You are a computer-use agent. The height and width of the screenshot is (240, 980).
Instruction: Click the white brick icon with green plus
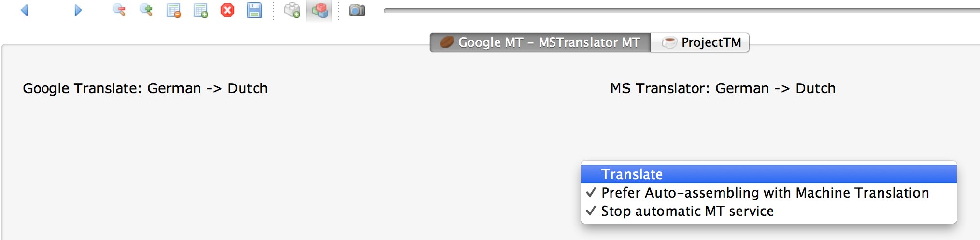click(x=292, y=10)
